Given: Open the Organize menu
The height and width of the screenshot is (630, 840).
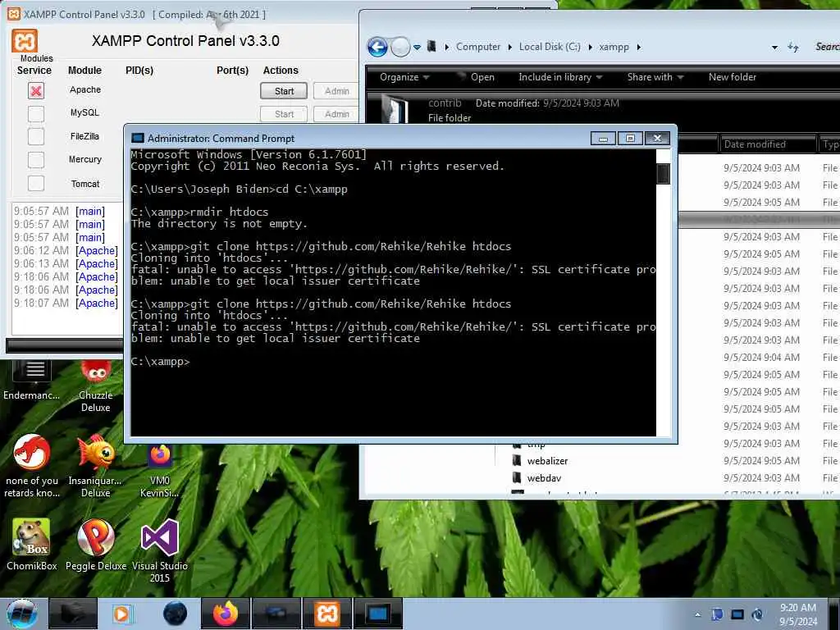Looking at the screenshot, I should click(x=404, y=77).
